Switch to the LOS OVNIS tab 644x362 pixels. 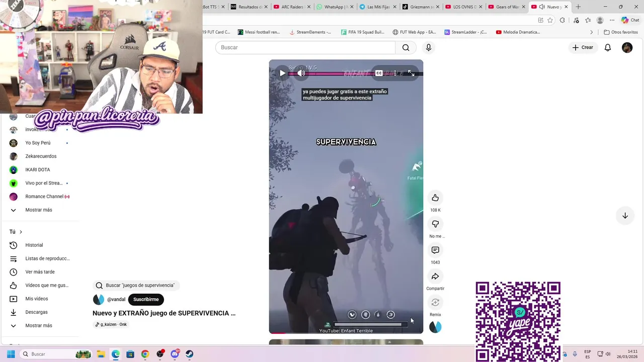(463, 7)
